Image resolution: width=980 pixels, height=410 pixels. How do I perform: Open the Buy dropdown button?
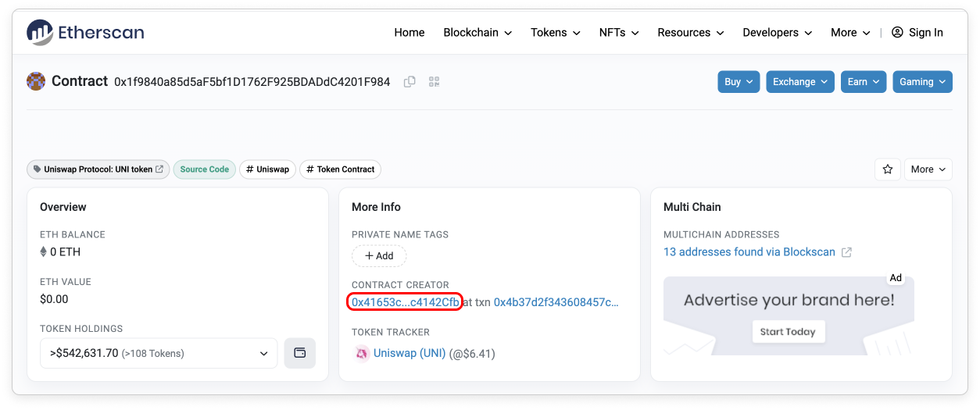coord(739,82)
